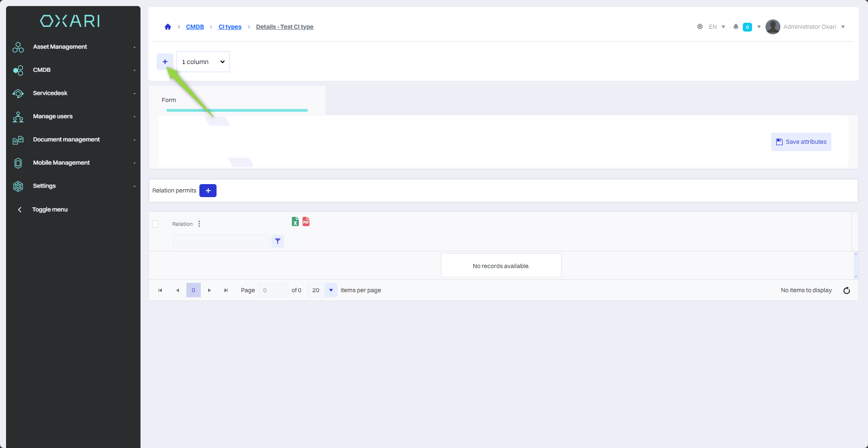Refresh the relation grid
This screenshot has height=448, width=868.
click(x=846, y=290)
